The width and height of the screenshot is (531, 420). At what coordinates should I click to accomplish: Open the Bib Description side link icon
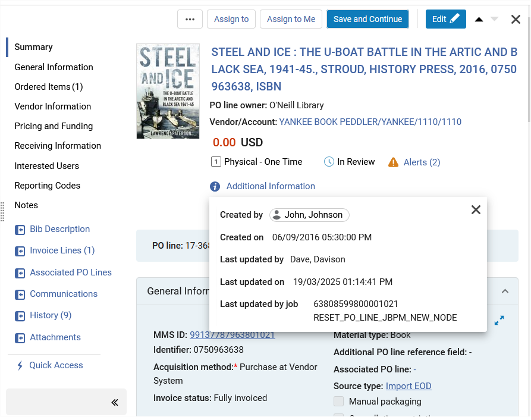click(20, 230)
